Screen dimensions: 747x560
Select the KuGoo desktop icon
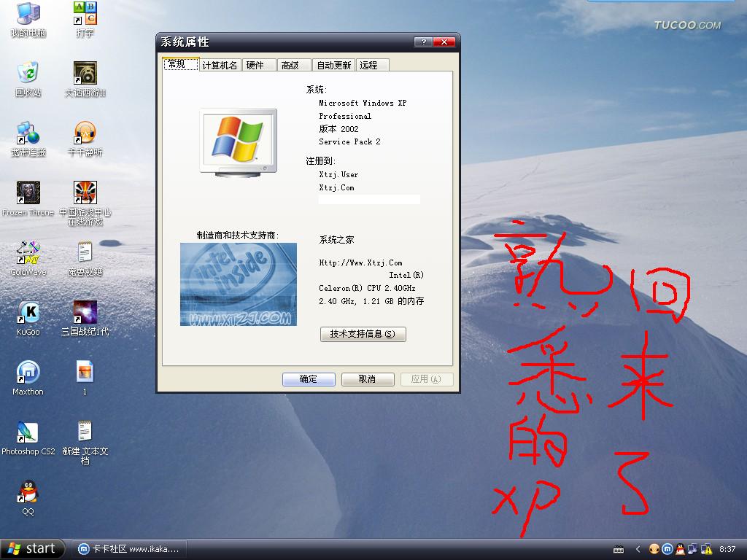(x=28, y=319)
